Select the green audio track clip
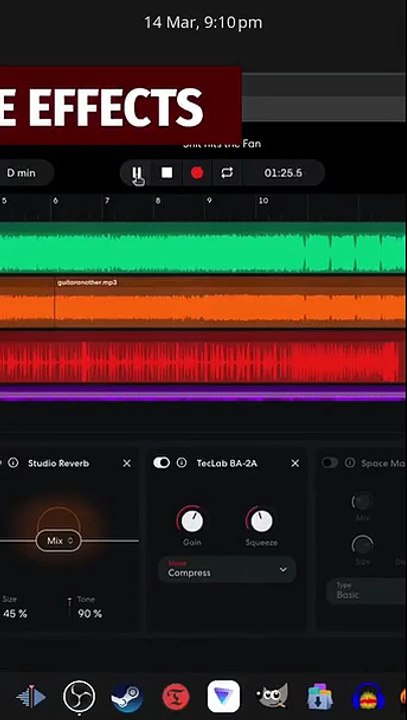This screenshot has width=407, height=720. click(203, 248)
